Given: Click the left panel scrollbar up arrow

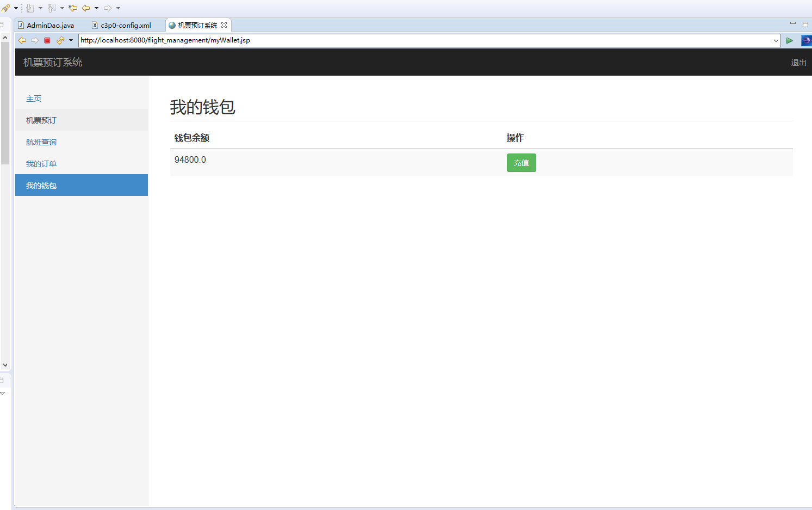Looking at the screenshot, I should pos(5,38).
